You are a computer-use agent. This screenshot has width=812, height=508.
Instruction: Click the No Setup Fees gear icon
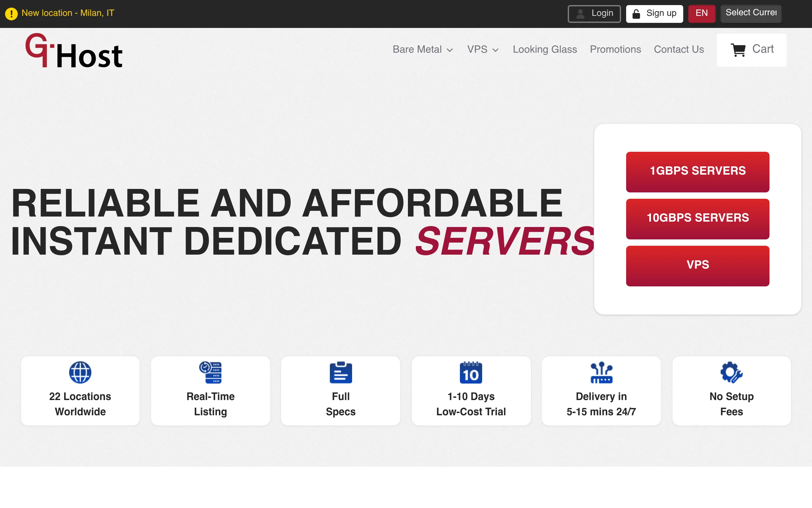point(731,372)
